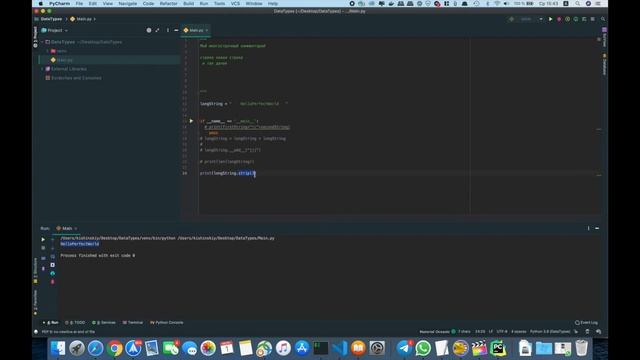Click the expand all icon in Project panel

pos(158,30)
